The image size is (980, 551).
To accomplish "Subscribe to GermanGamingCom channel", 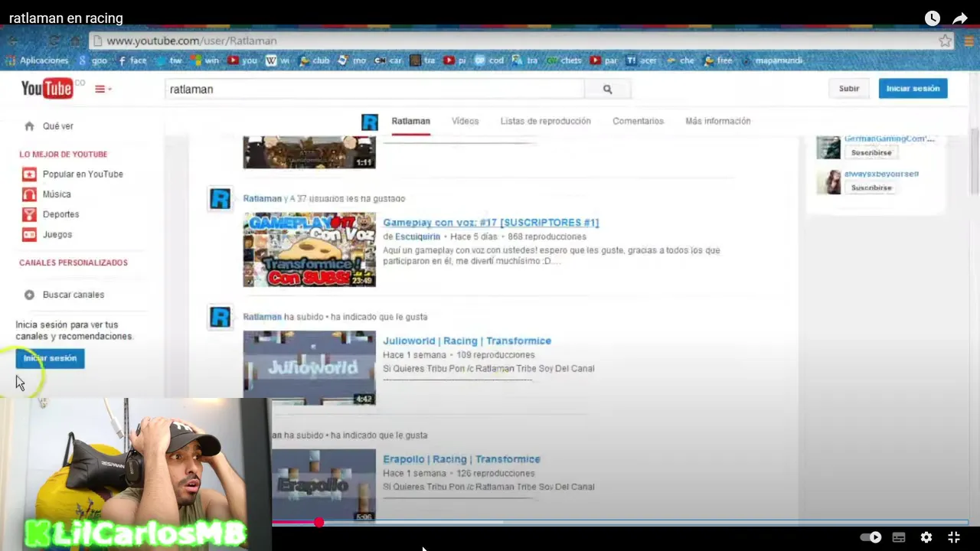I will tap(871, 152).
